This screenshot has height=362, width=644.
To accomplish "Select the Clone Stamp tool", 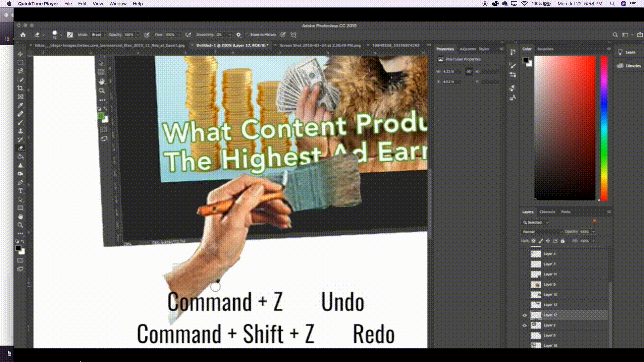I will (20, 131).
